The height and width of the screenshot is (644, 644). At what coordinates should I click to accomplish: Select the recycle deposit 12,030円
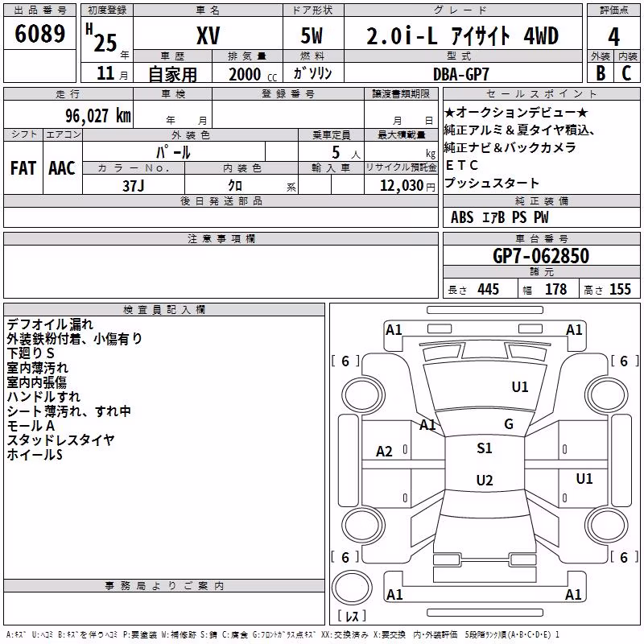tap(407, 186)
